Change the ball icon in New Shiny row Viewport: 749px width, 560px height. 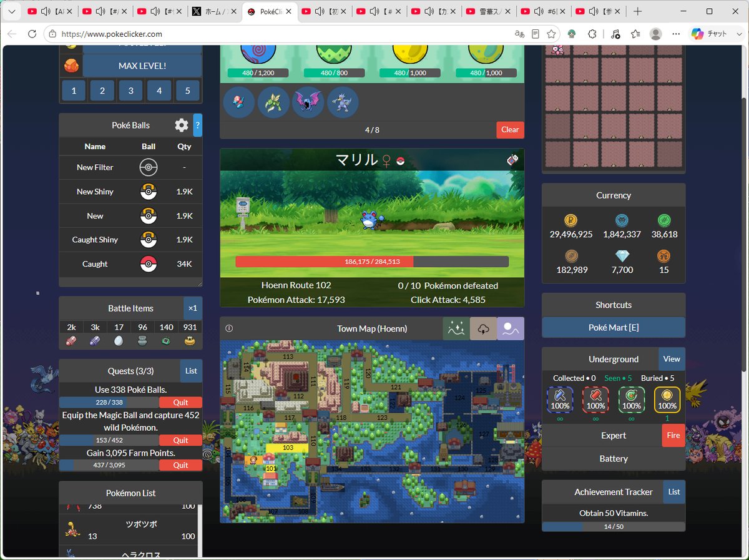click(x=149, y=192)
